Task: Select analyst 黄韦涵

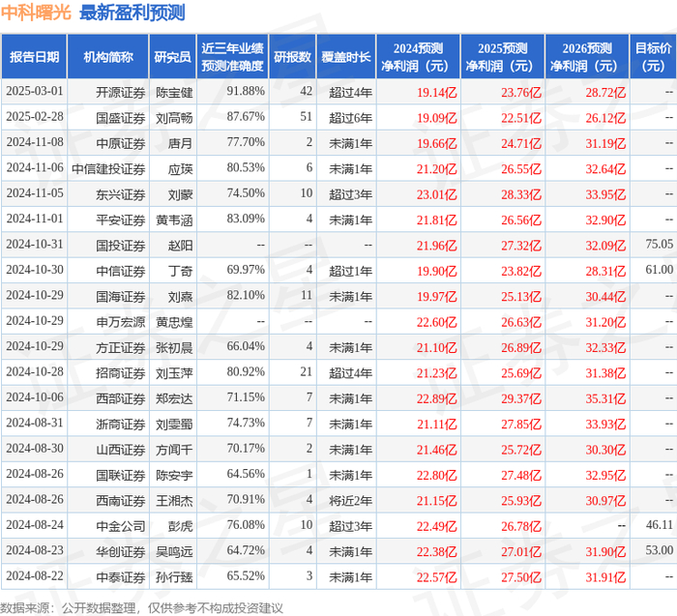Action: pos(174,220)
